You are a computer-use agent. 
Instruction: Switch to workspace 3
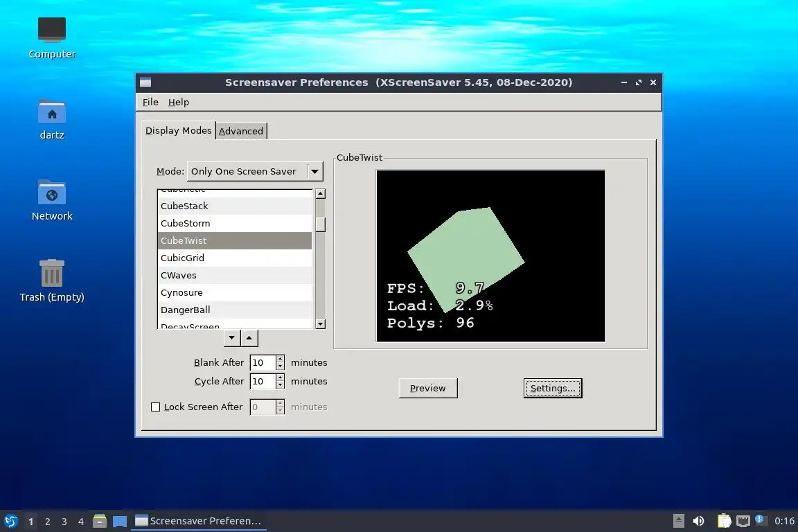[64, 522]
